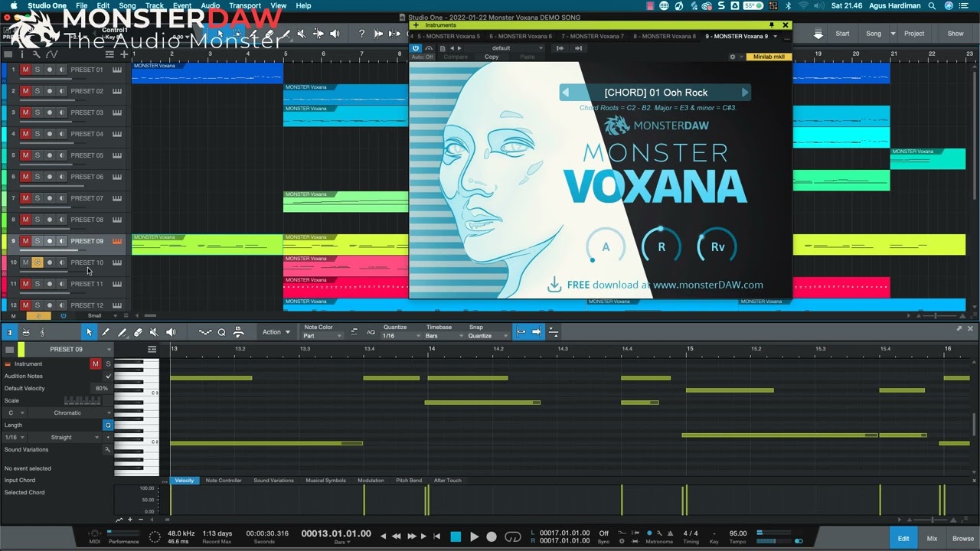This screenshot has width=980, height=551.
Task: Open the editor Macro wave icon
Action: click(205, 332)
